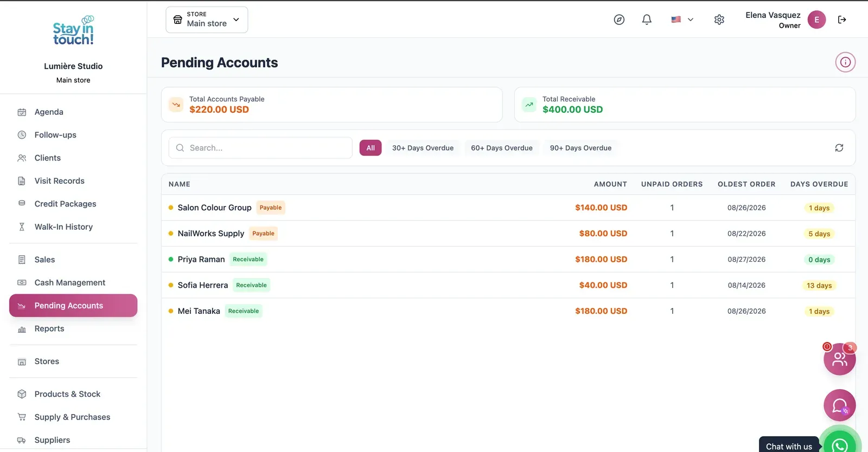Filter by 60+ Days Overdue

pos(502,148)
